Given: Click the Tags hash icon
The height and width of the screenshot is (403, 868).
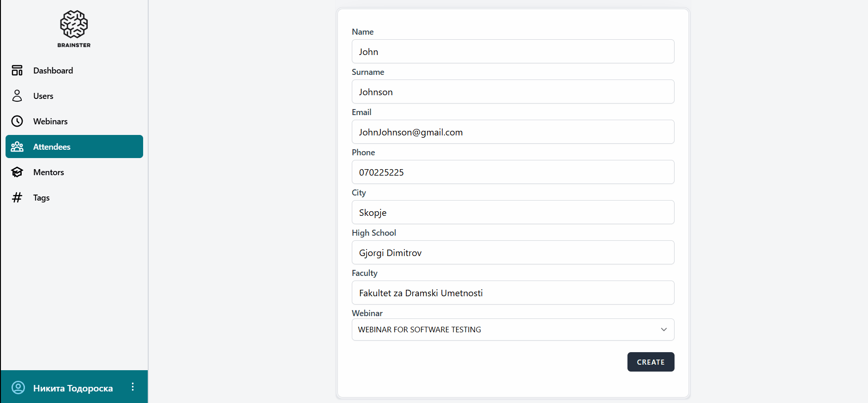Looking at the screenshot, I should coord(17,197).
